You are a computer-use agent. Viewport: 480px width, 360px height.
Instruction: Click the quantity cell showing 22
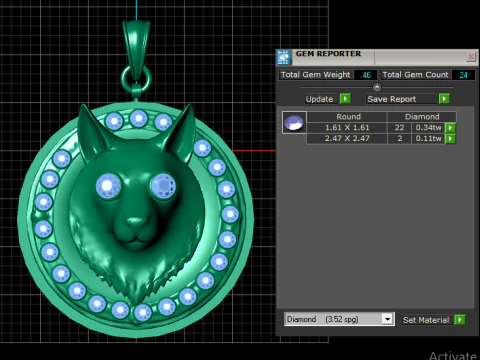pos(399,127)
